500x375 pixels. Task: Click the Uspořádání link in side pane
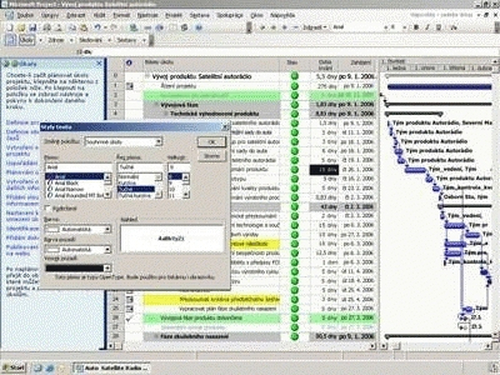click(x=22, y=163)
